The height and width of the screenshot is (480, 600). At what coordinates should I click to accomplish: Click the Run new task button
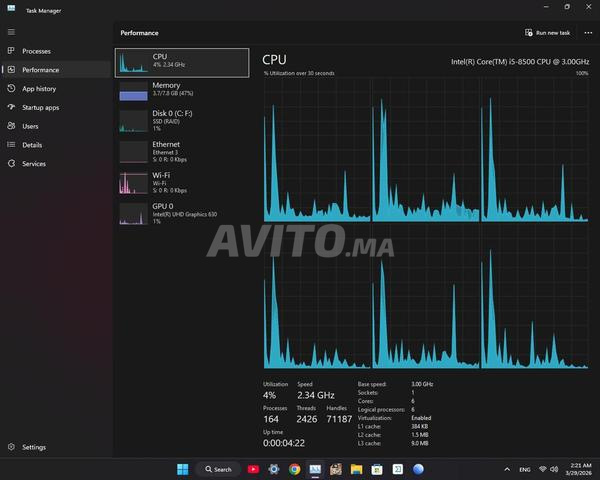coord(548,33)
